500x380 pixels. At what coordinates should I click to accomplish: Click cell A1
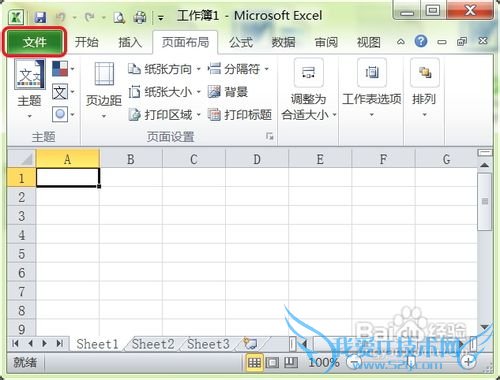click(x=68, y=178)
